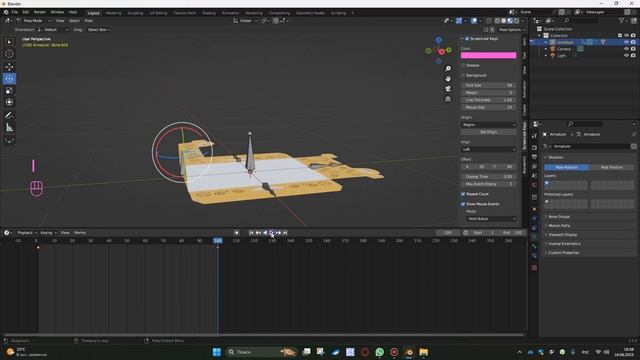
Task: Select the Rotate tool
Action: 9,78
